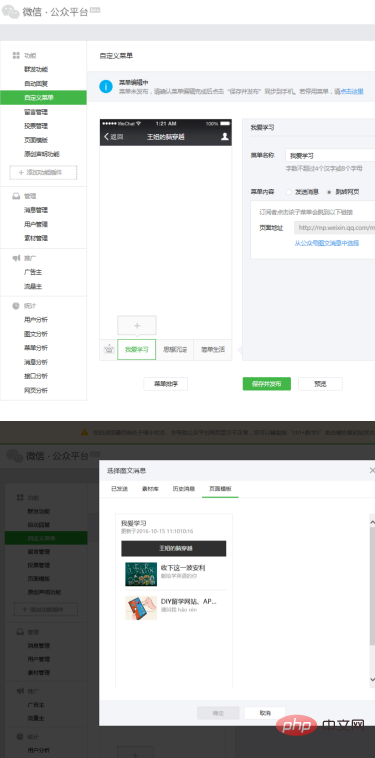This screenshot has height=758, width=375.
Task: Click the 菜单排序 button
Action: pyautogui.click(x=166, y=384)
